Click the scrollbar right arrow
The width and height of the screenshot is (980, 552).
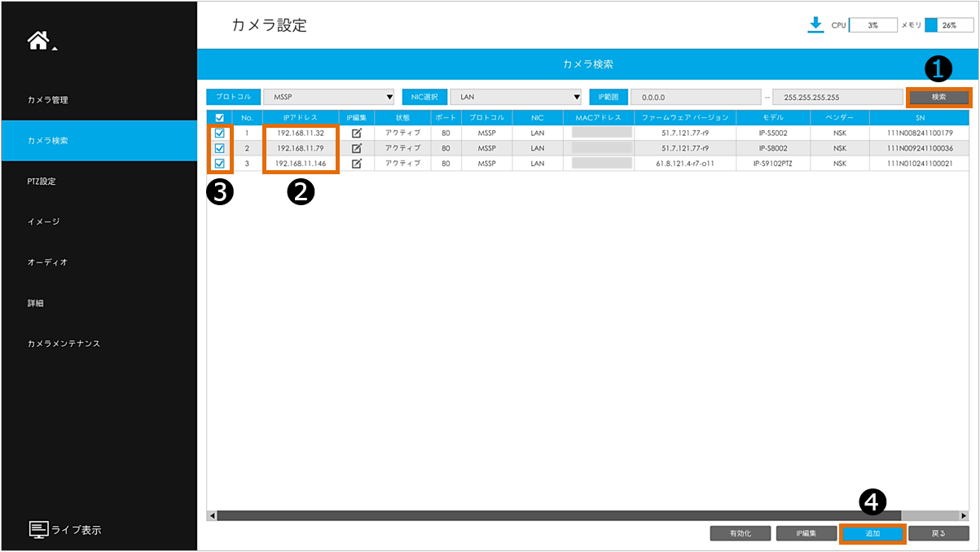pos(965,515)
